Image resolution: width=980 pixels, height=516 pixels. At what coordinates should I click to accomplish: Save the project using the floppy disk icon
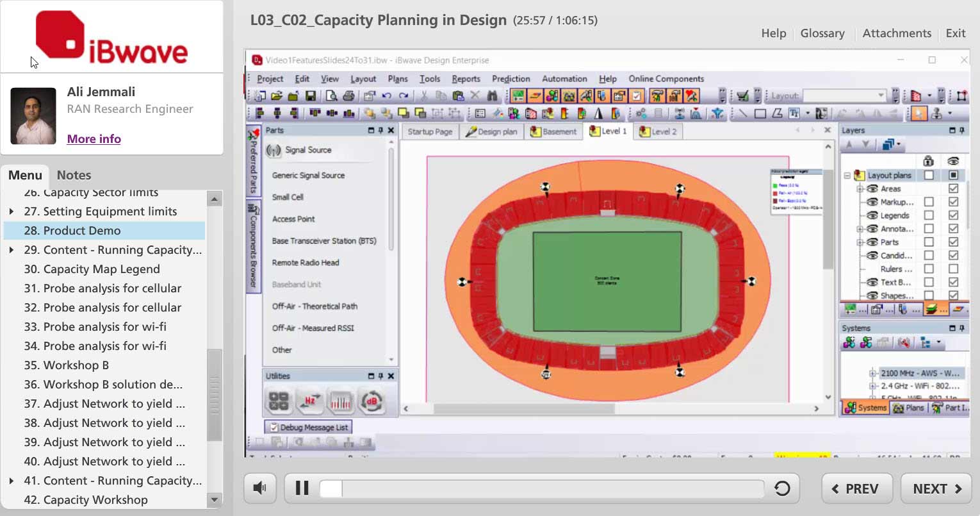tap(310, 96)
